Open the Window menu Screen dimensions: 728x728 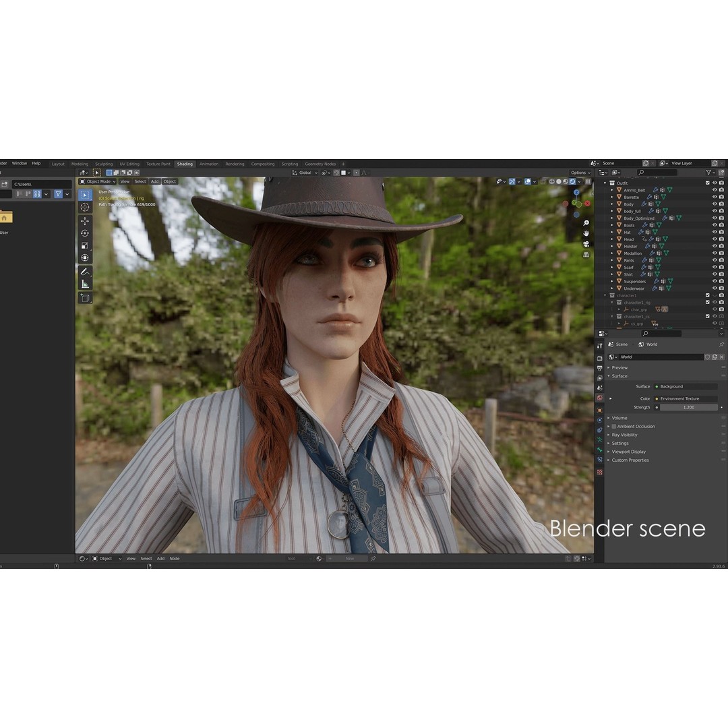(x=20, y=163)
